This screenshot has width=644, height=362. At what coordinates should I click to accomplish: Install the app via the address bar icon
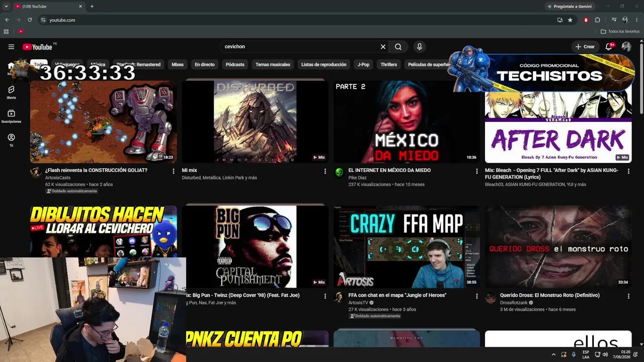tap(560, 20)
